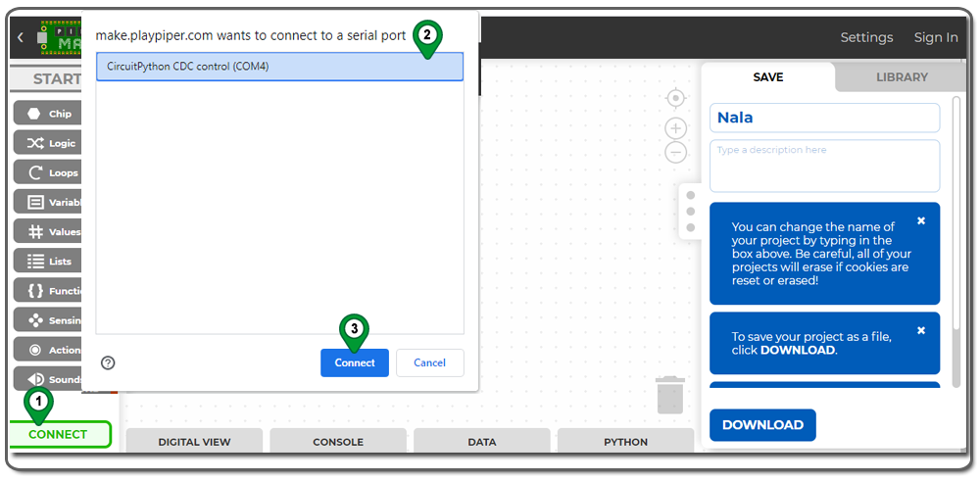Dismiss the project name tip
980x482 pixels.
[920, 220]
